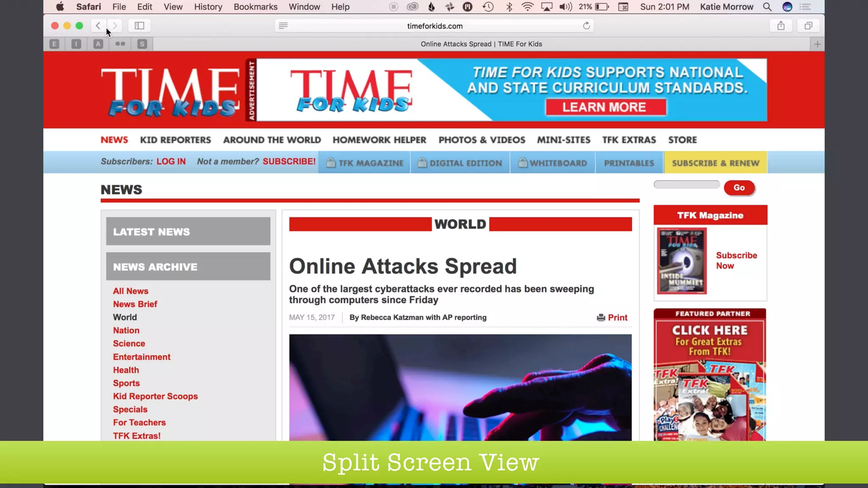Open the Help menu
The width and height of the screenshot is (868, 488).
point(340,7)
